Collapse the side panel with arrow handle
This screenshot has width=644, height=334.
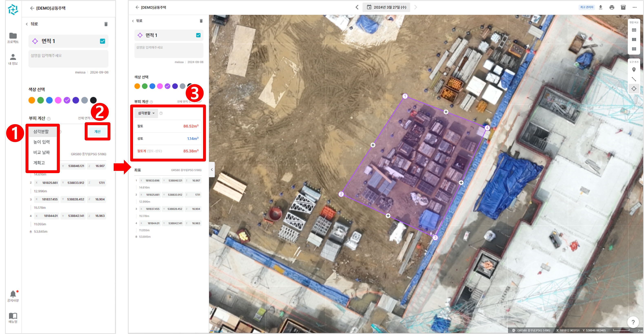pos(212,170)
